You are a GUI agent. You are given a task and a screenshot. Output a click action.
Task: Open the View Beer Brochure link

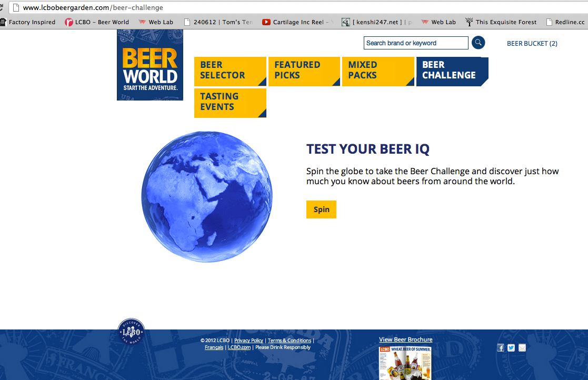pyautogui.click(x=406, y=339)
